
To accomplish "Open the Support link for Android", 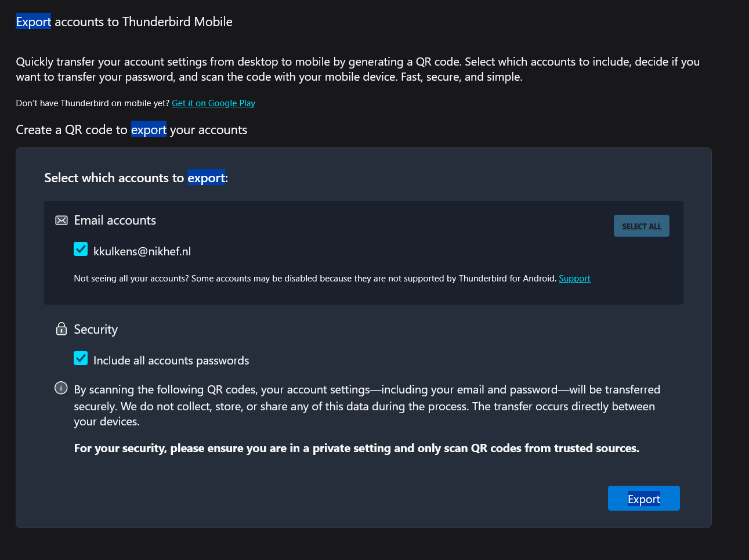I will click(x=574, y=279).
